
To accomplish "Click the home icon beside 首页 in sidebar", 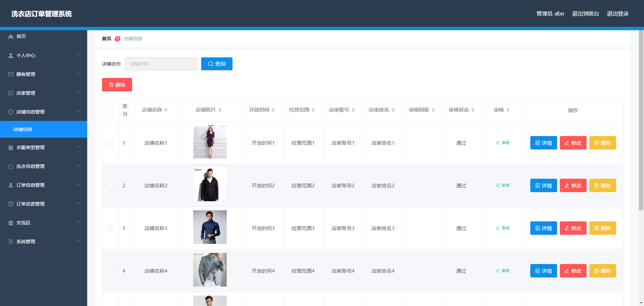I will point(11,37).
